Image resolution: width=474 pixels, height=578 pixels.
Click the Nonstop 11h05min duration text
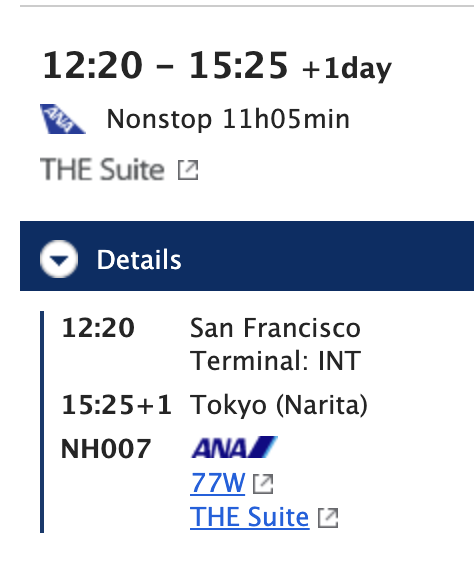(228, 119)
